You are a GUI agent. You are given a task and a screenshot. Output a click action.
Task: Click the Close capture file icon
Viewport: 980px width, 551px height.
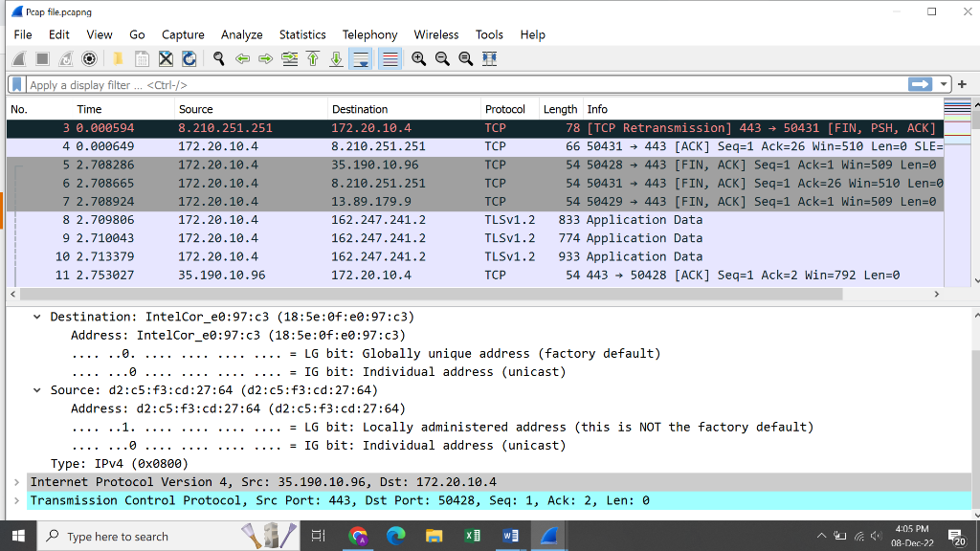166,58
